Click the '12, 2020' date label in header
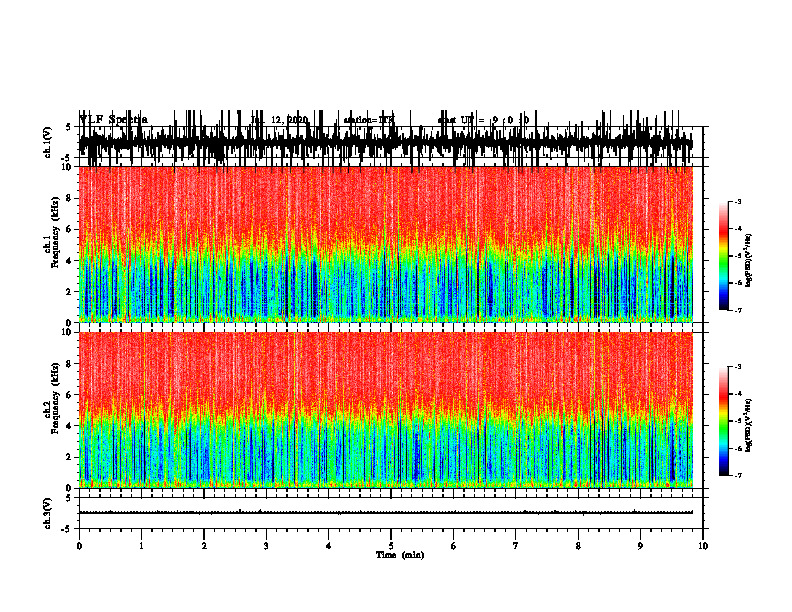Image resolution: width=792 pixels, height=612 pixels. (x=287, y=120)
